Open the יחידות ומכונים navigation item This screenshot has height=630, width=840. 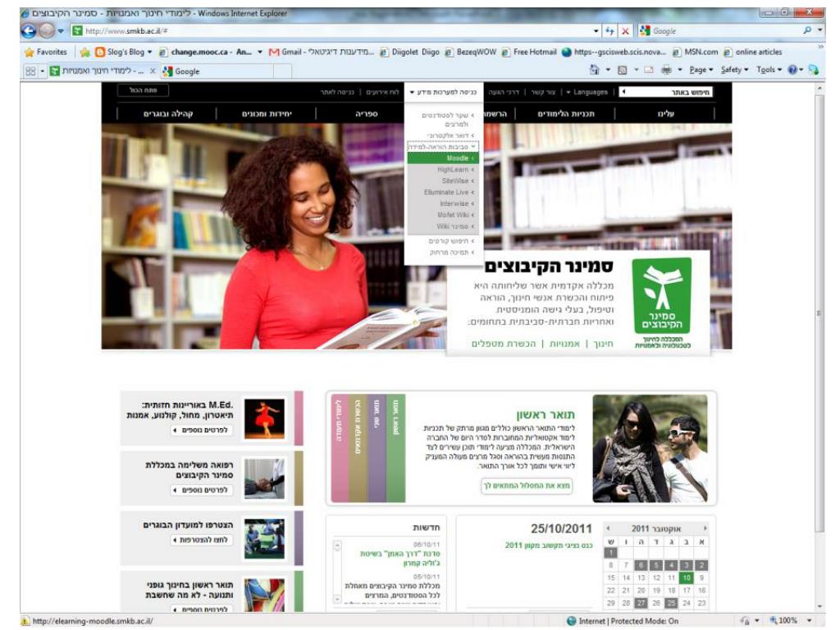tap(267, 113)
